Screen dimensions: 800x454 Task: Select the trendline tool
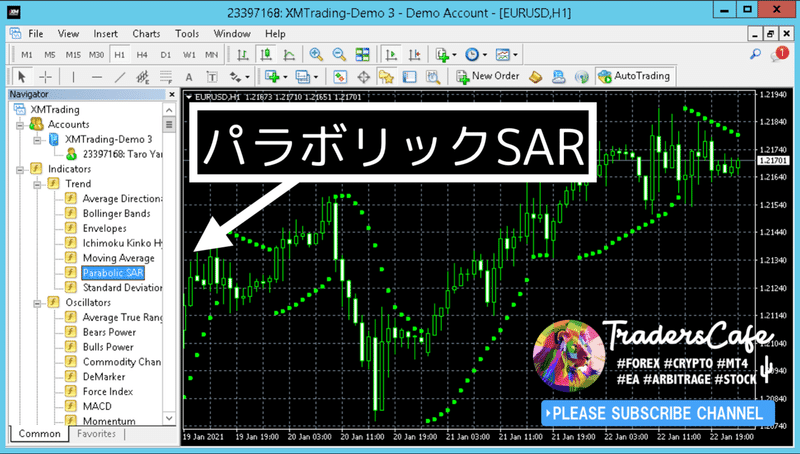(x=119, y=77)
